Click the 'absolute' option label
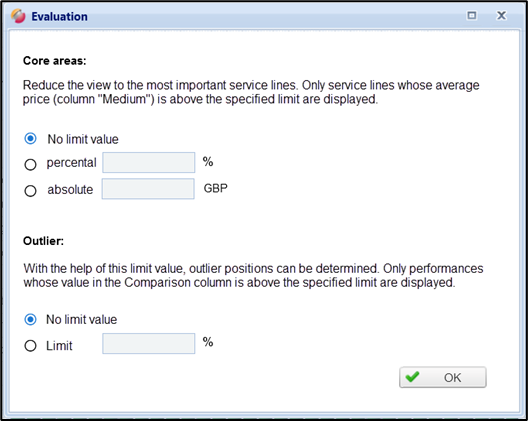 pyautogui.click(x=70, y=190)
